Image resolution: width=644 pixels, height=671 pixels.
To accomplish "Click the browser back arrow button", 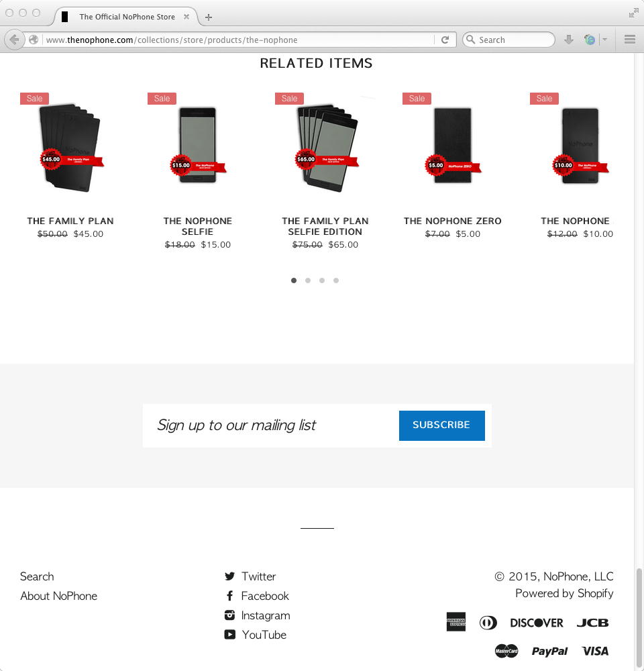I will coord(14,40).
